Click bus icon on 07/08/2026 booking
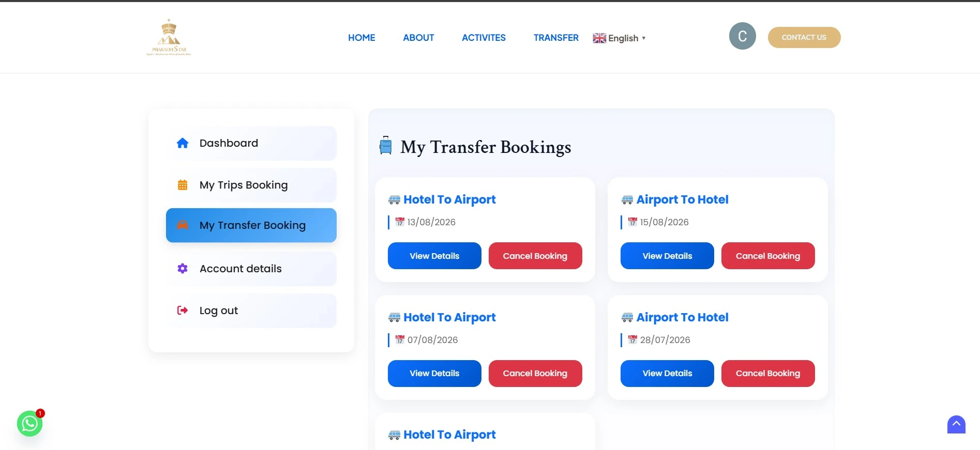This screenshot has width=980, height=450. click(x=394, y=317)
